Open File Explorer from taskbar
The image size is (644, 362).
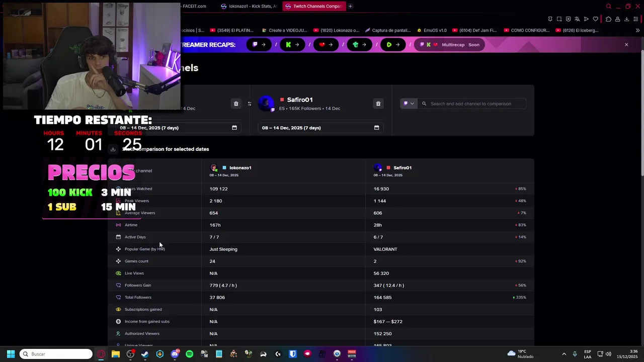pyautogui.click(x=115, y=354)
